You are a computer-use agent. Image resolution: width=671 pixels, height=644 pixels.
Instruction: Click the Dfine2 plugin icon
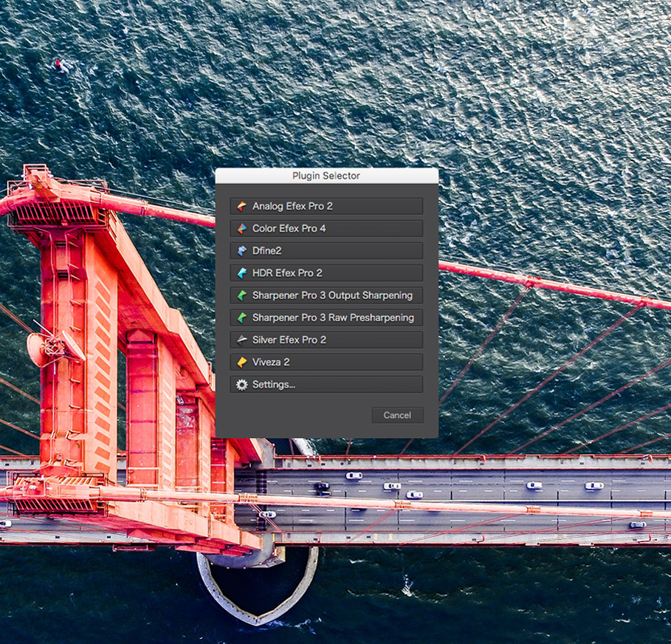(x=242, y=251)
